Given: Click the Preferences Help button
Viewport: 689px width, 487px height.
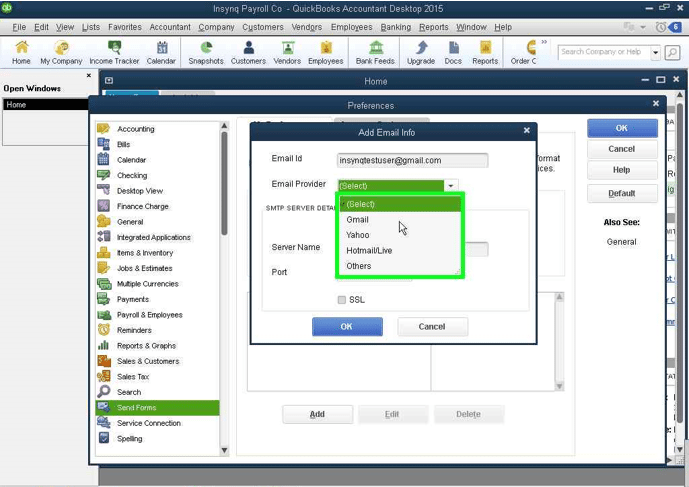Looking at the screenshot, I should pyautogui.click(x=622, y=170).
